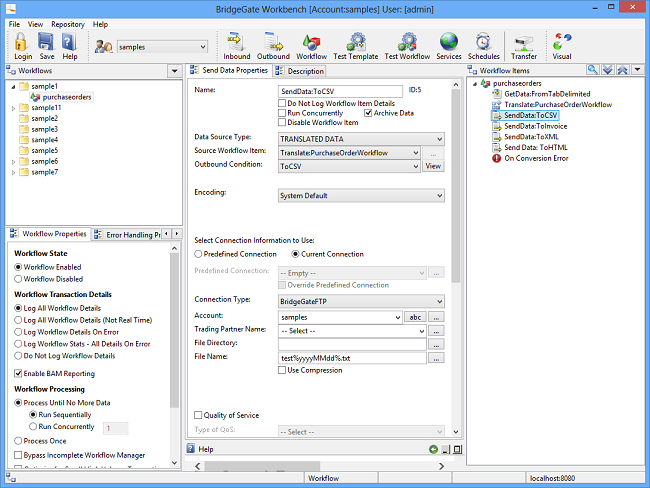The width and height of the screenshot is (650, 488).
Task: Select GetData:FromTabDelimited workflow item
Action: point(547,94)
